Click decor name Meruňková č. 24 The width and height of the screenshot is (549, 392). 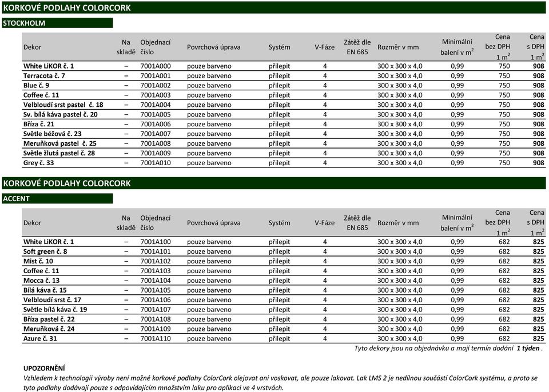pos(49,329)
